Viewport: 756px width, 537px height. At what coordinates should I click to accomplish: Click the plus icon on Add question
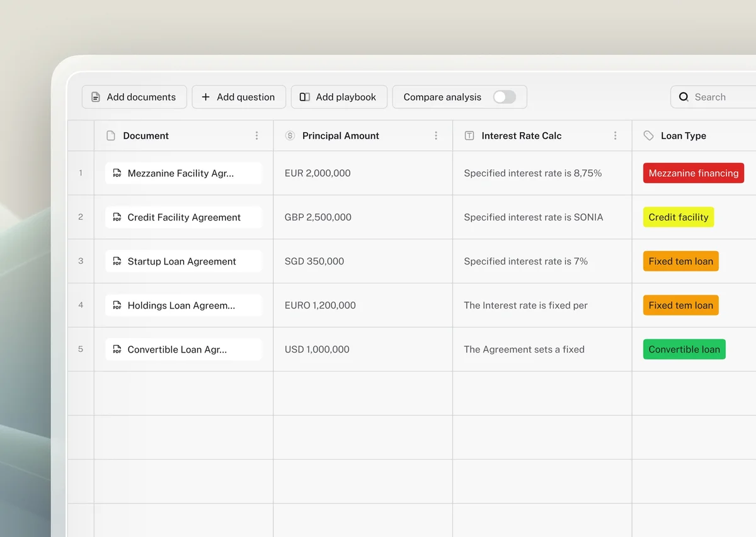point(205,96)
